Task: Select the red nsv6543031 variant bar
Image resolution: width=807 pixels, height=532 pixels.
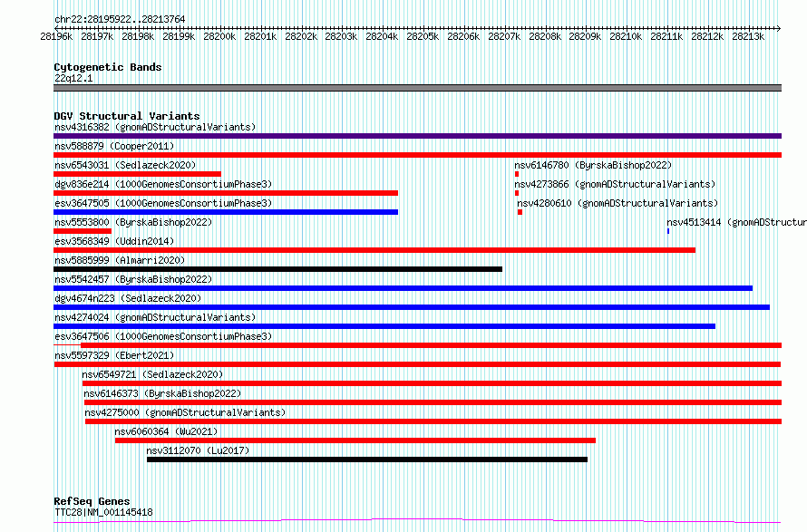Action: (138, 174)
